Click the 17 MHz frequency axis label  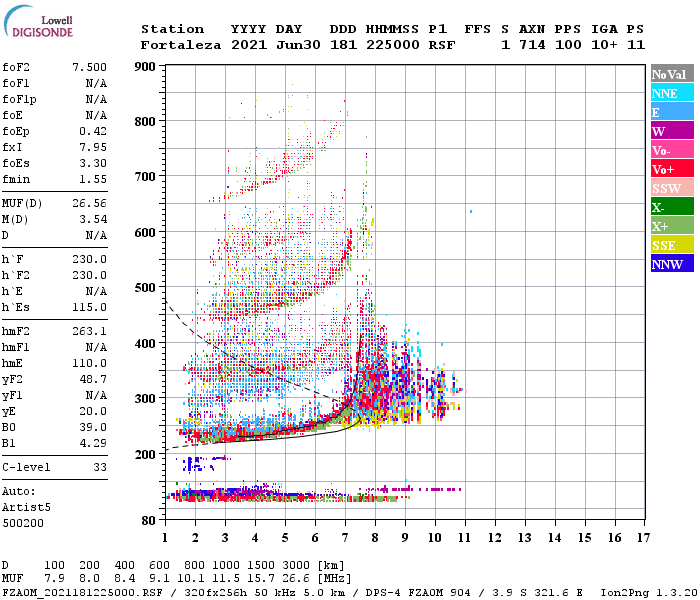click(643, 538)
